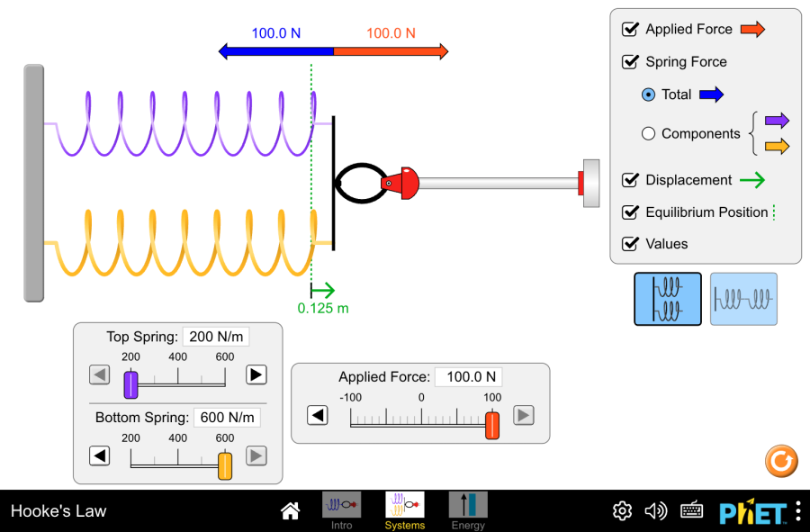Go to the home screen icon
This screenshot has width=810, height=532.
pyautogui.click(x=290, y=511)
